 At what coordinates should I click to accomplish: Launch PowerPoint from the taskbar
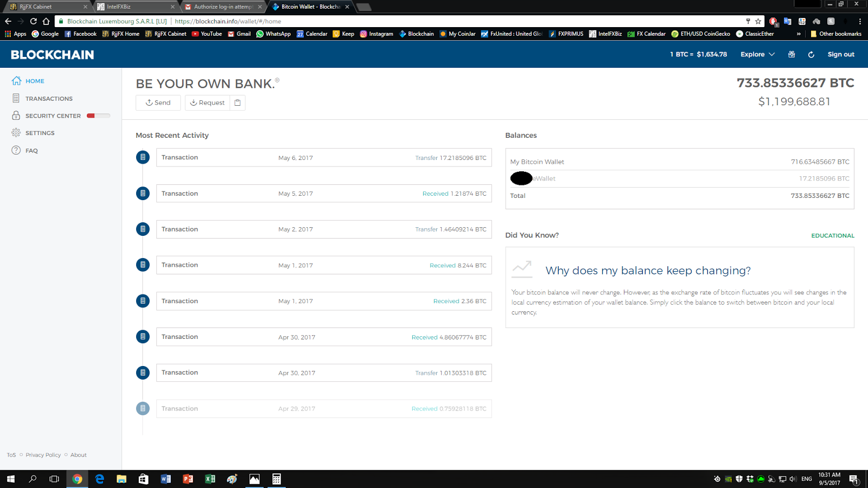tap(188, 479)
